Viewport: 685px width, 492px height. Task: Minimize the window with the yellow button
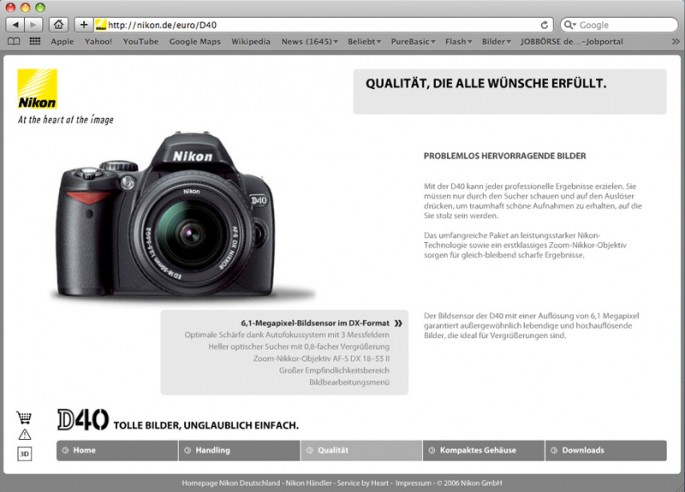tap(25, 7)
